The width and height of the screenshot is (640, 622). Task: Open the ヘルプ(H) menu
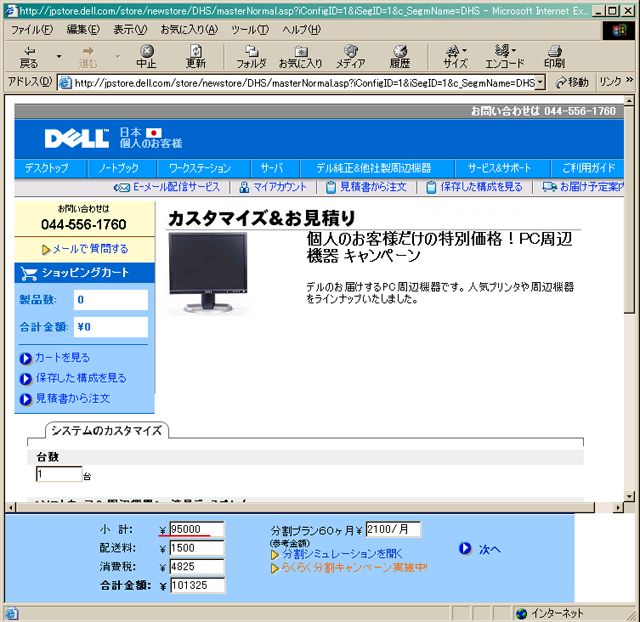[302, 30]
